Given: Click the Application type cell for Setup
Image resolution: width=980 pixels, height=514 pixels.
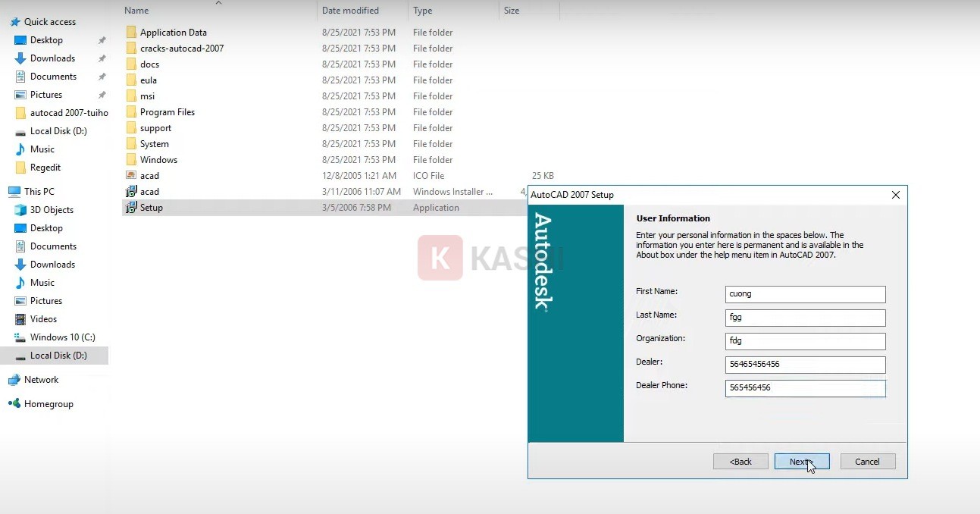Looking at the screenshot, I should click(436, 208).
